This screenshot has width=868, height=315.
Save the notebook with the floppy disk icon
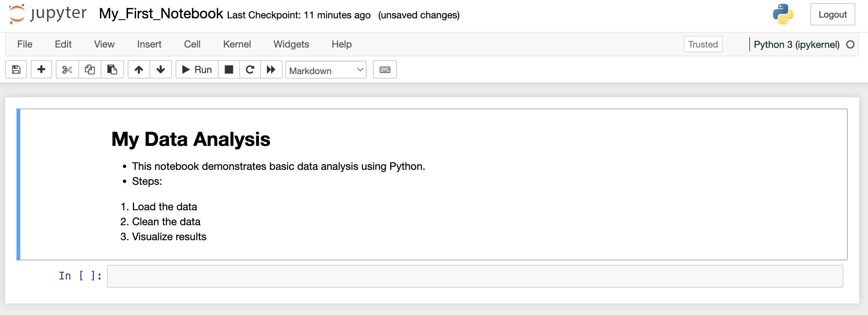[x=16, y=70]
